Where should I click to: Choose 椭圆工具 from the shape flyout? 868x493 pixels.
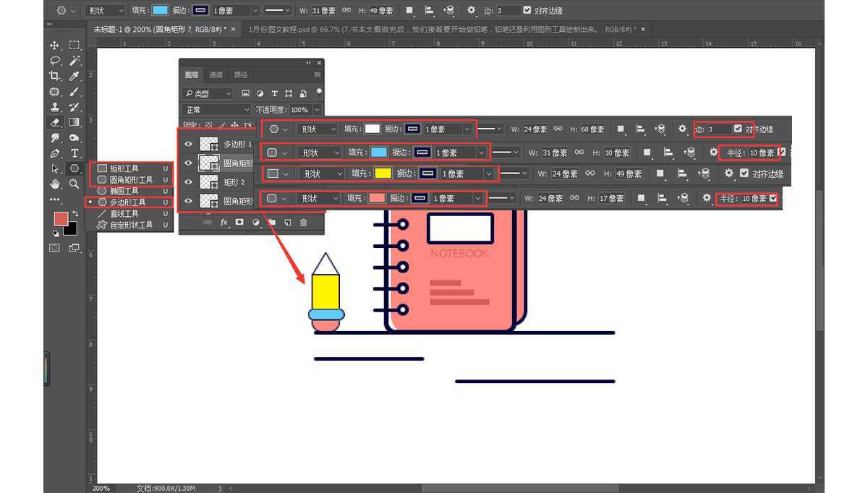[x=124, y=191]
